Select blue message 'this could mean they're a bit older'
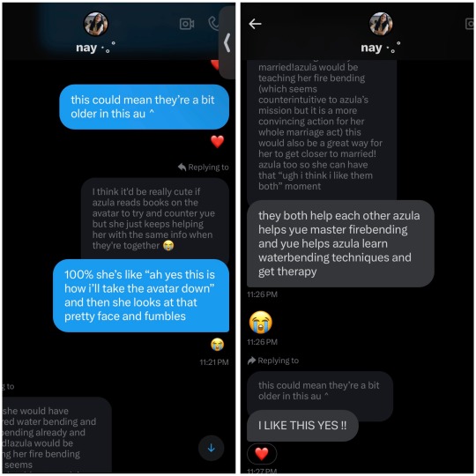Viewport: 476px width, 476px height. pyautogui.click(x=145, y=107)
